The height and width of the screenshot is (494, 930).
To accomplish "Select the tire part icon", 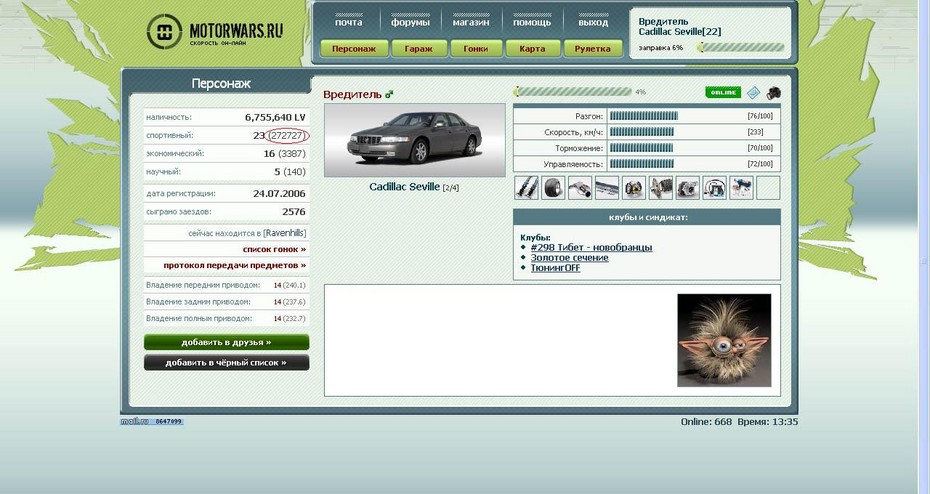I will (553, 188).
